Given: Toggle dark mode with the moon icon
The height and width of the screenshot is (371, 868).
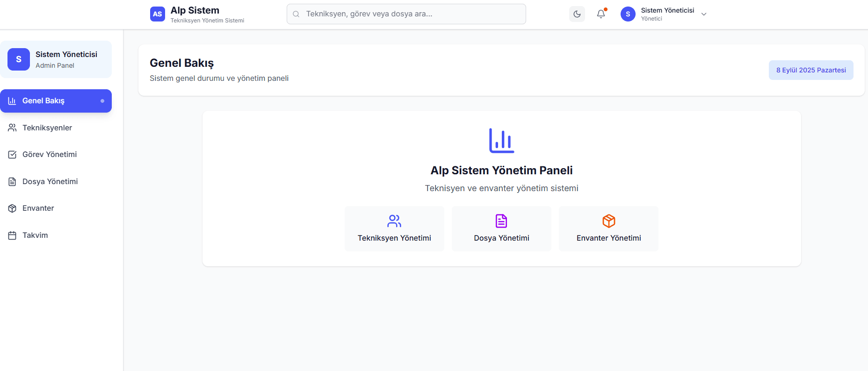Looking at the screenshot, I should pos(577,14).
